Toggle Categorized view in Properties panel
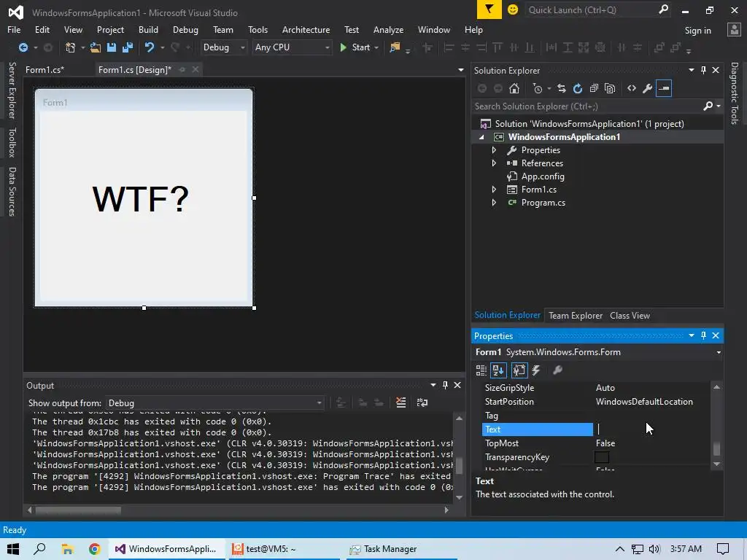 click(481, 370)
